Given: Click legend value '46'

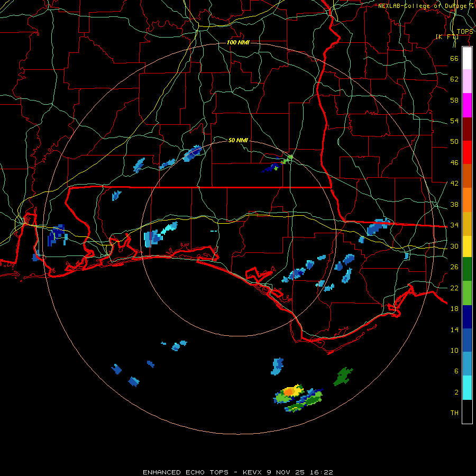Looking at the screenshot, I should pyautogui.click(x=454, y=163).
